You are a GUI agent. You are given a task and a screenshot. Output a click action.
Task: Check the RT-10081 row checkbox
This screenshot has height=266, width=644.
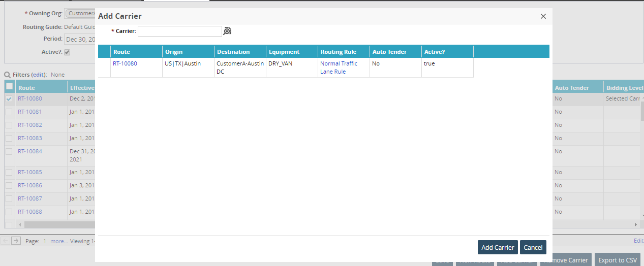(x=9, y=112)
